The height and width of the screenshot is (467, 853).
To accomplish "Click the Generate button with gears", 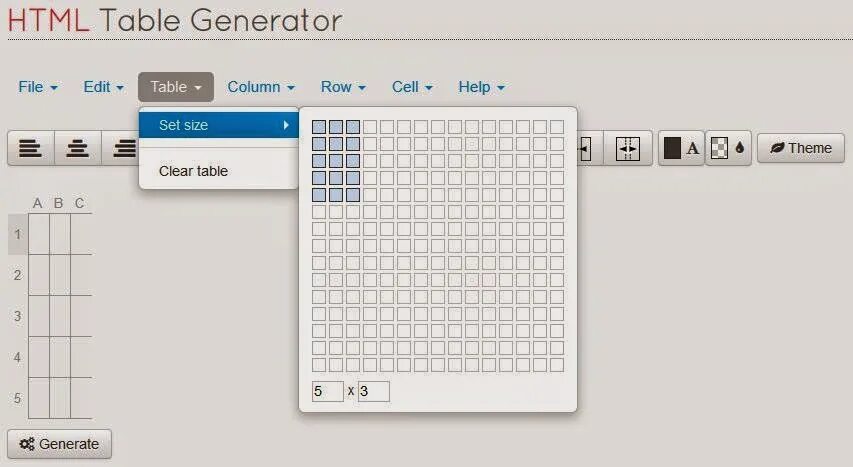I will tap(59, 444).
